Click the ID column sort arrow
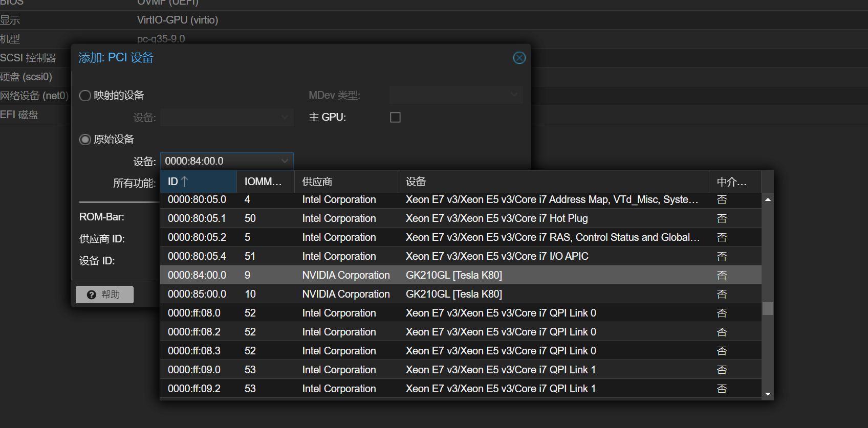Screen dimensions: 868x428 coord(185,182)
